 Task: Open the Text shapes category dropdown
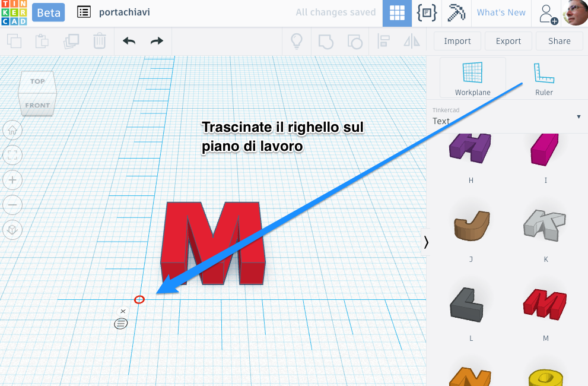(x=507, y=117)
